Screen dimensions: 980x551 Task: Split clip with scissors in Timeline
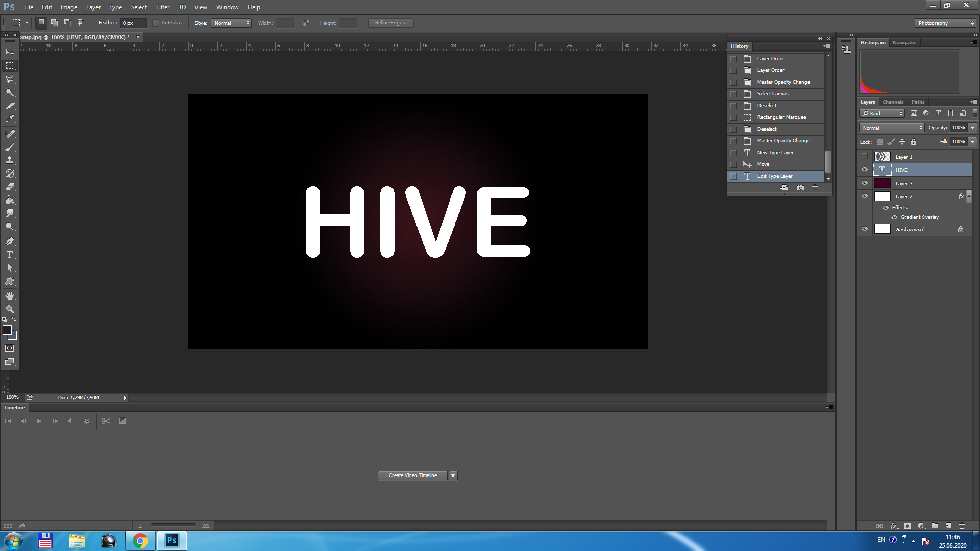pyautogui.click(x=106, y=421)
